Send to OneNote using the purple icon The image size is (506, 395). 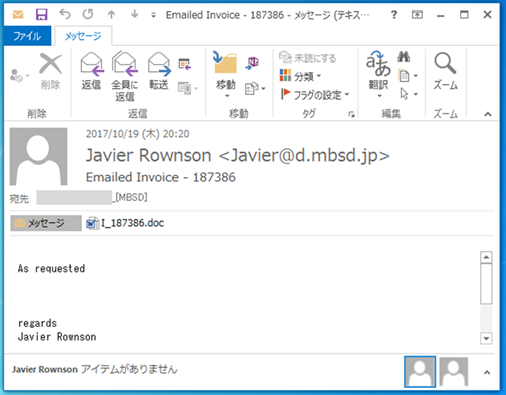click(x=252, y=63)
